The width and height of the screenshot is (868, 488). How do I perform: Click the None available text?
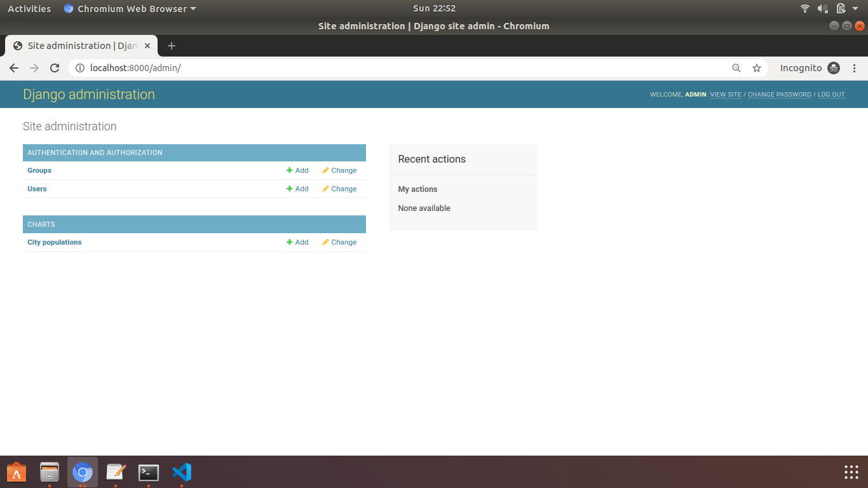(x=424, y=208)
